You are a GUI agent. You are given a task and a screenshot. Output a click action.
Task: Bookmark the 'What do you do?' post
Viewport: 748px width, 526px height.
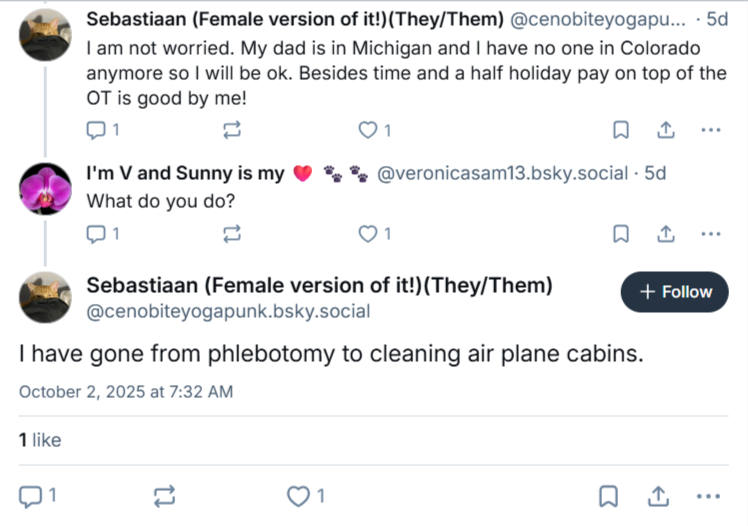(621, 234)
